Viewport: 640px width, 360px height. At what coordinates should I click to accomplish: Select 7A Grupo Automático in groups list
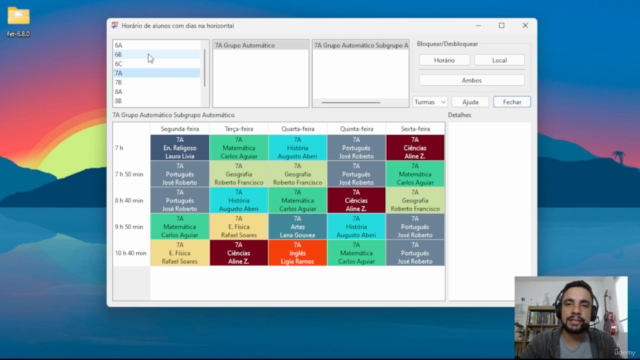point(260,45)
